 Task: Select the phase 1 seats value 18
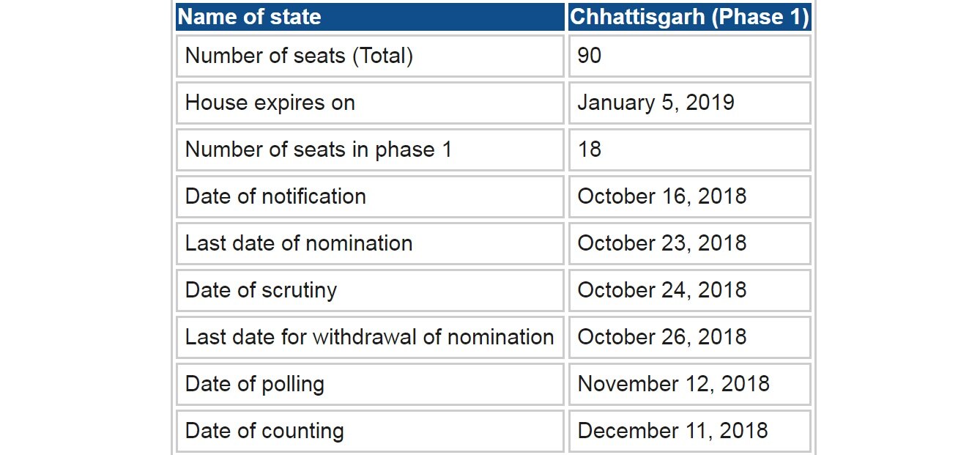689,149
